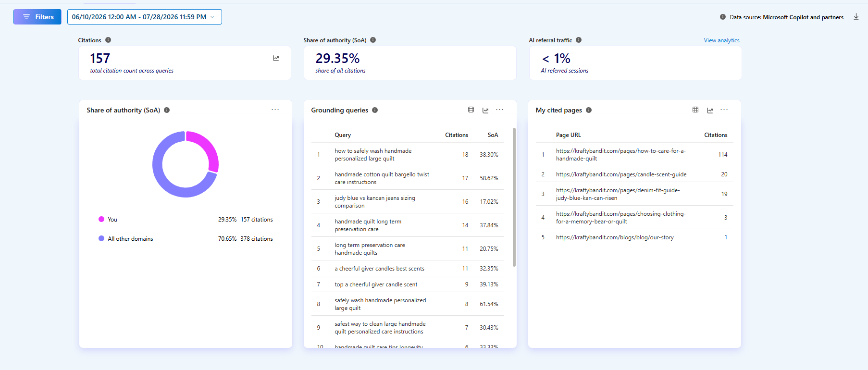Open more options for Grounding queries panel
Screen dimensions: 868x370
click(x=500, y=110)
